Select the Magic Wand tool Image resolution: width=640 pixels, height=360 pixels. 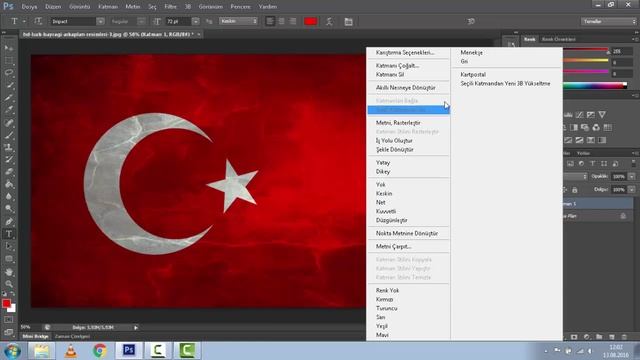[x=9, y=85]
